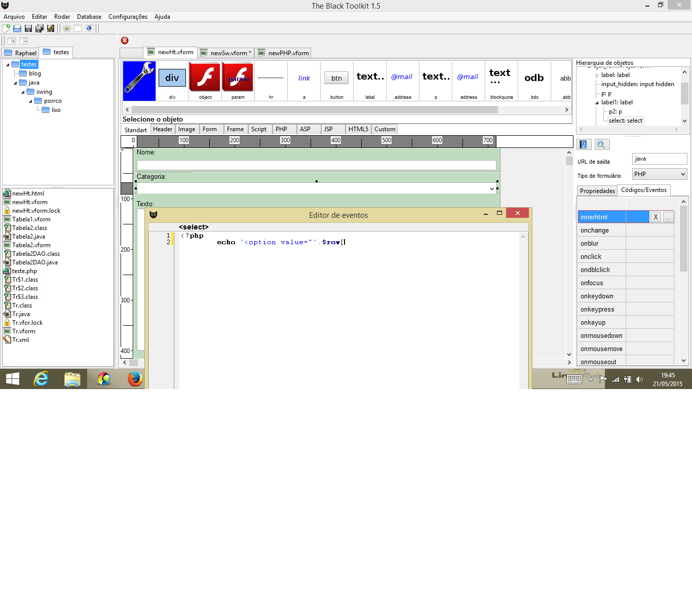Open the Rodar menu

[62, 17]
